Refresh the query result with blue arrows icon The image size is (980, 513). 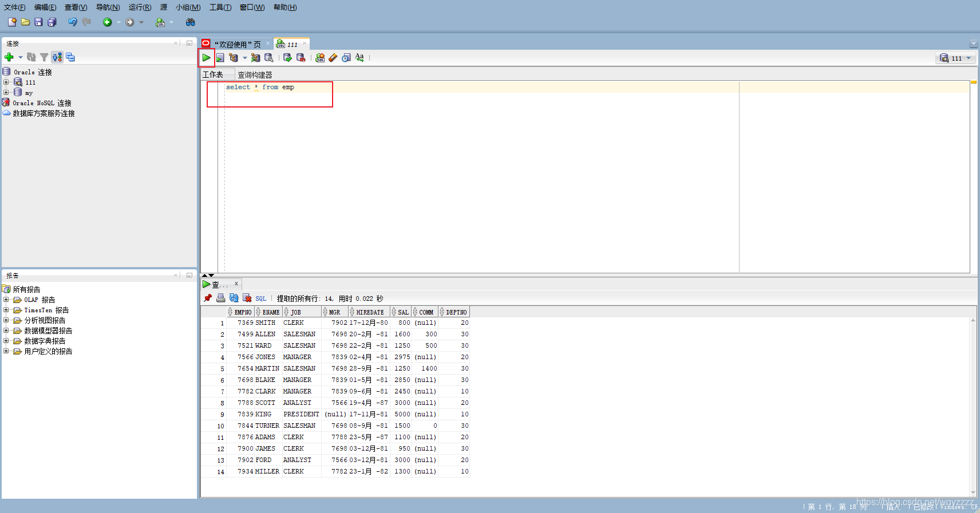(x=234, y=298)
